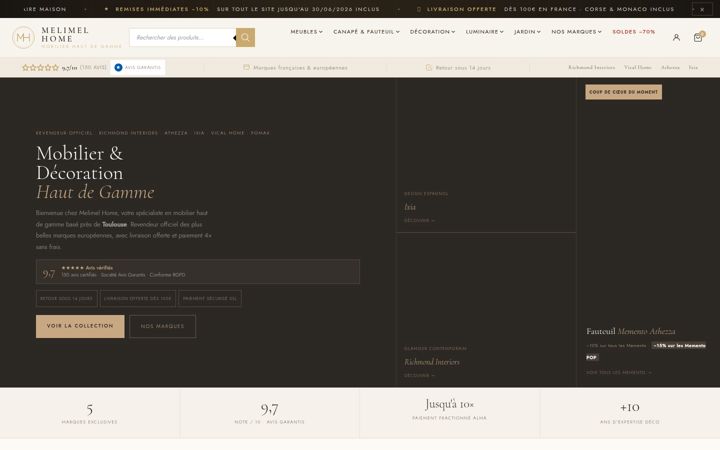Screen dimensions: 720x450
Task: Click the star rating icons in trust bar
Action: [x=40, y=68]
